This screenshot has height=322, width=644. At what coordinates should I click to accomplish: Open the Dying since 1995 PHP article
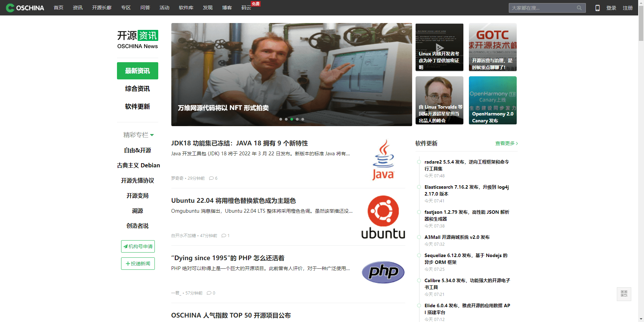[228, 258]
